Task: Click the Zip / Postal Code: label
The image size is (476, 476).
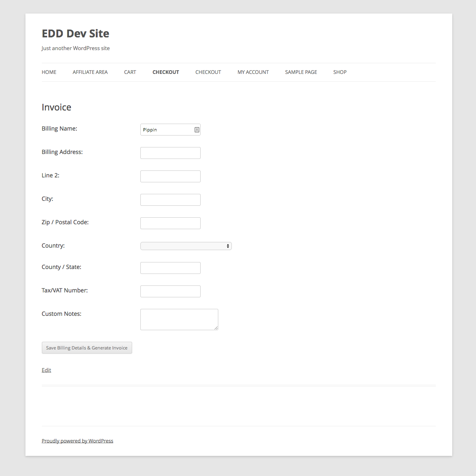Action: [65, 222]
